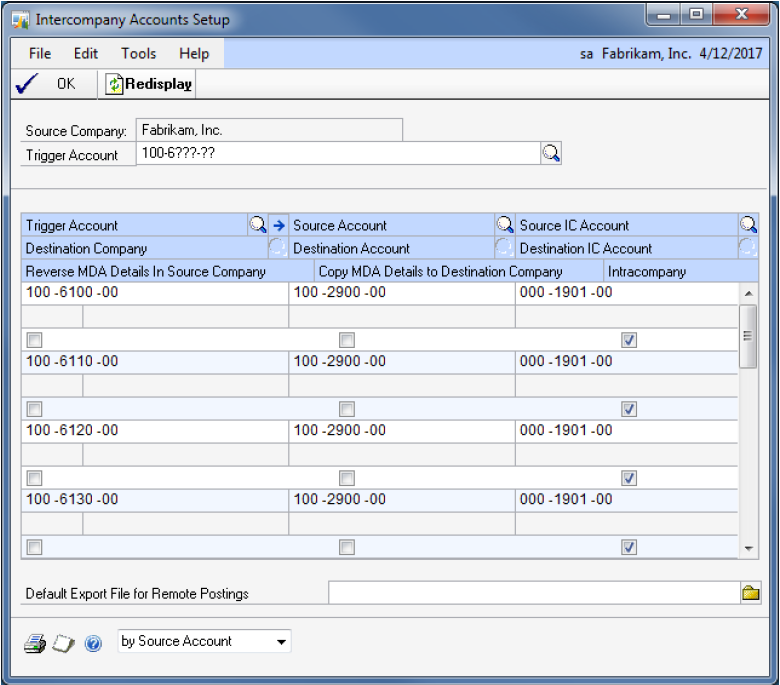Click the printer icon at bottom left

click(x=35, y=643)
